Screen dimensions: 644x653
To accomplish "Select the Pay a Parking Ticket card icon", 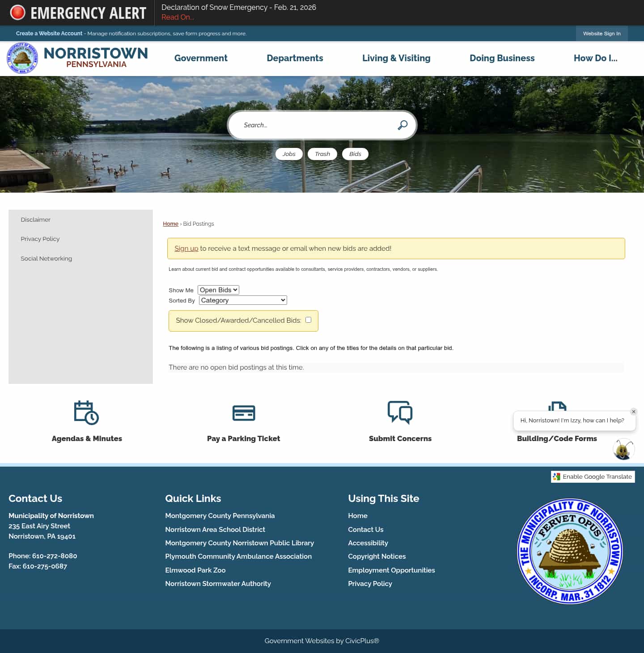I will (x=243, y=413).
